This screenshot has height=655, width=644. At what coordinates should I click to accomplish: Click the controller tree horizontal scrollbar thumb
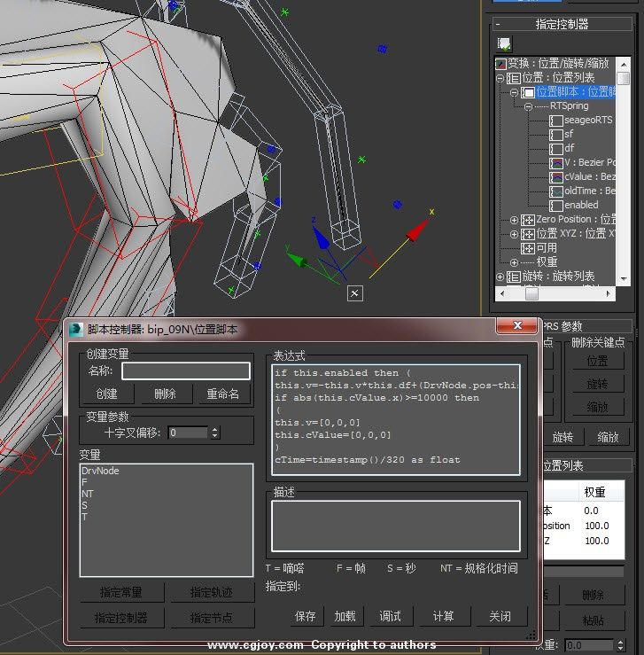click(x=531, y=293)
